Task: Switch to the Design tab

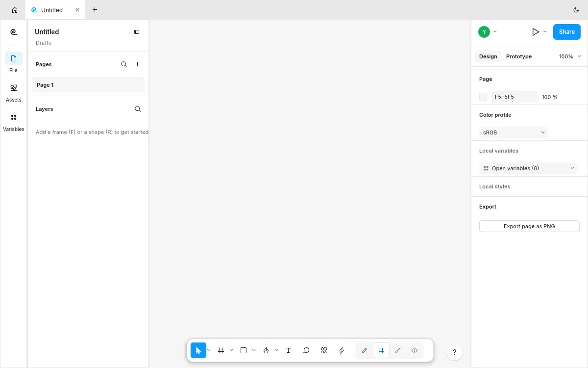Action: 488,56
